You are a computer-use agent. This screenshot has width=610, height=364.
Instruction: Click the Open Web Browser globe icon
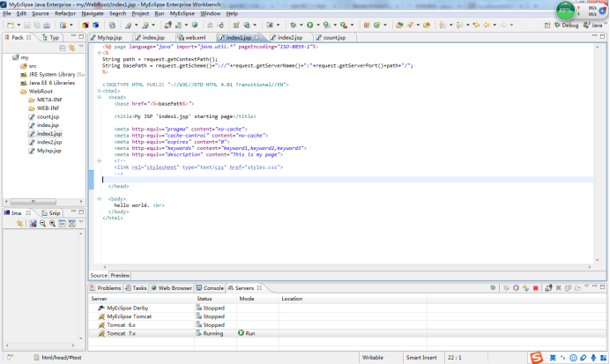coord(195,26)
